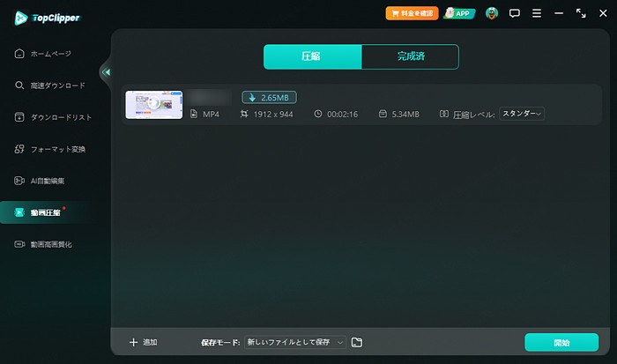Screen dimensions: 617x364
Task: Open the 保存モード dropdown
Action: click(x=295, y=342)
